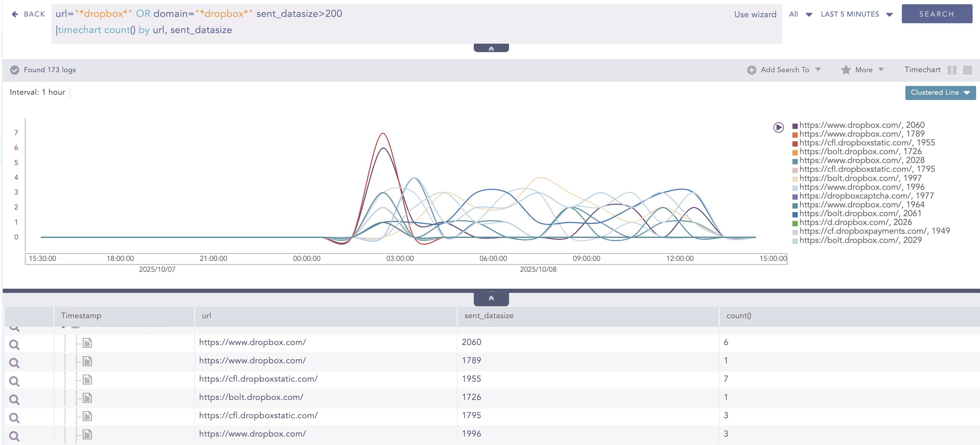This screenshot has width=980, height=445.
Task: Click the magnifier icon on the 1955 row
Action: pyautogui.click(x=14, y=381)
